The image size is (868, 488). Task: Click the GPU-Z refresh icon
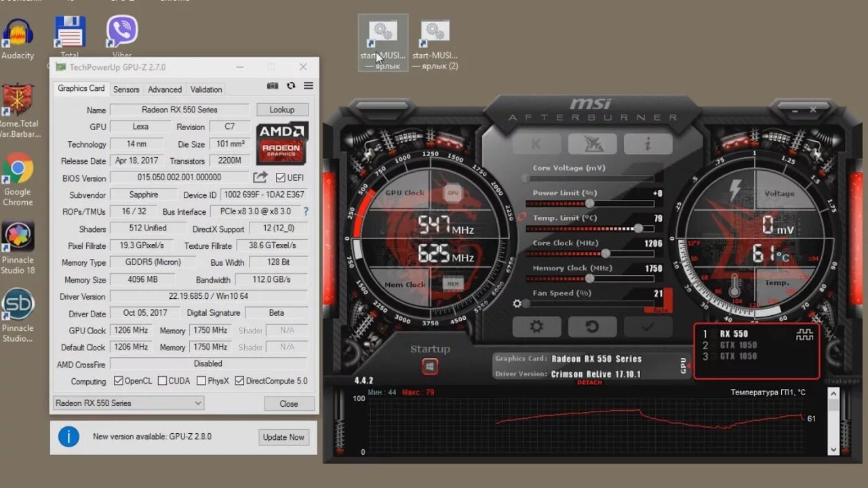pyautogui.click(x=291, y=85)
